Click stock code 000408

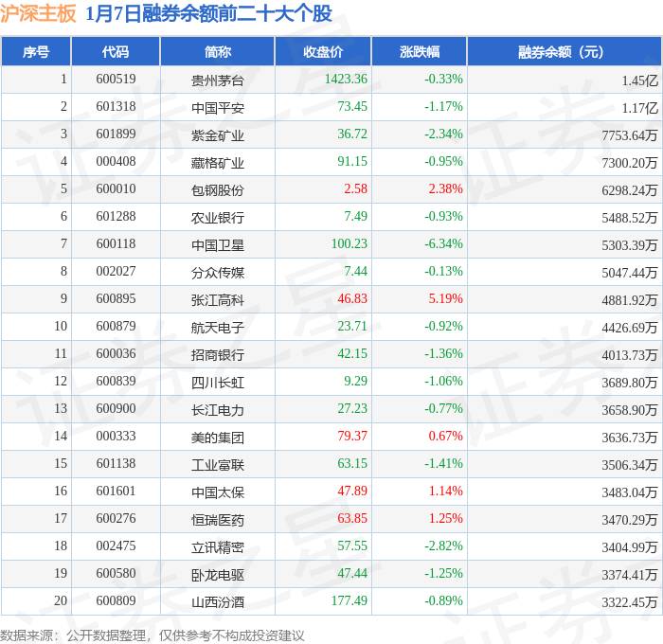116,161
